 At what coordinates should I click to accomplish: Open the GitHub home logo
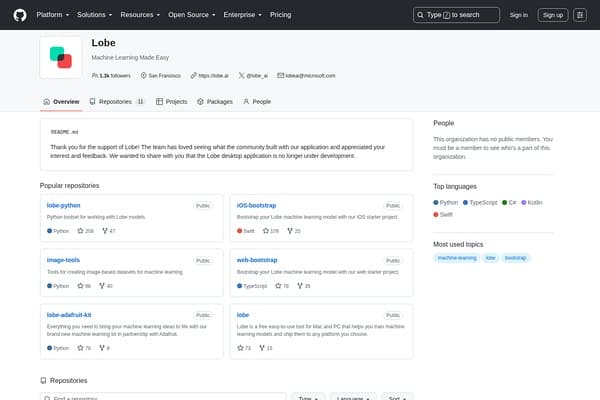pyautogui.click(x=20, y=15)
